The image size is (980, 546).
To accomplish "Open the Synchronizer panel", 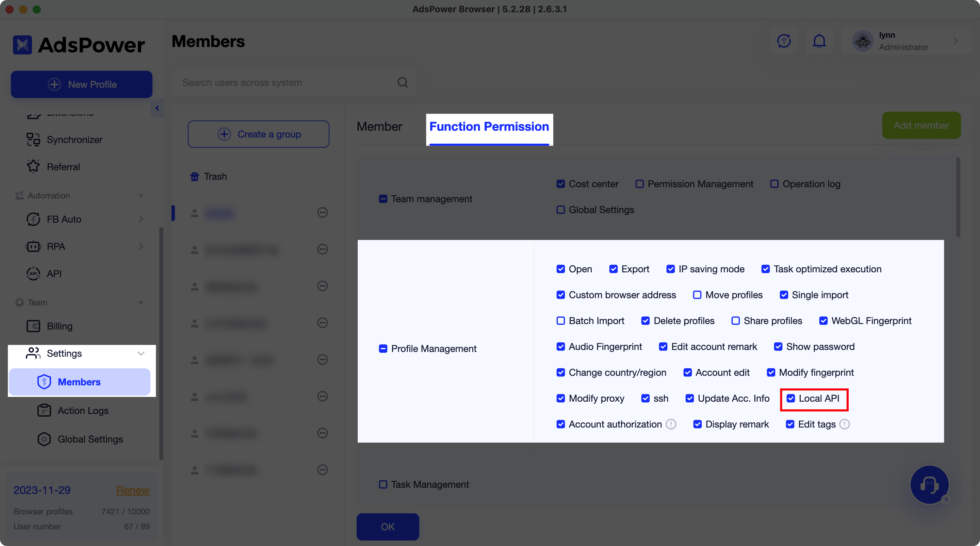I will [74, 140].
